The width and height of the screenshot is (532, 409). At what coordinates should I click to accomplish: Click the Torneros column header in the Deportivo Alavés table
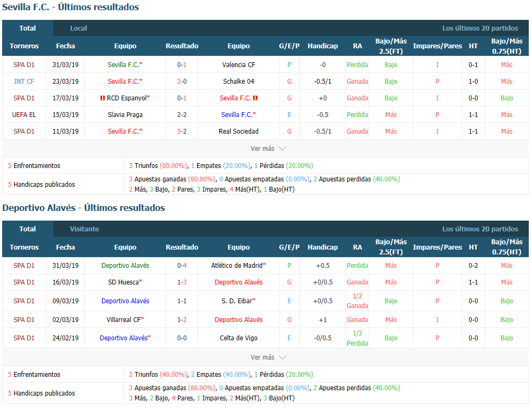pyautogui.click(x=24, y=247)
